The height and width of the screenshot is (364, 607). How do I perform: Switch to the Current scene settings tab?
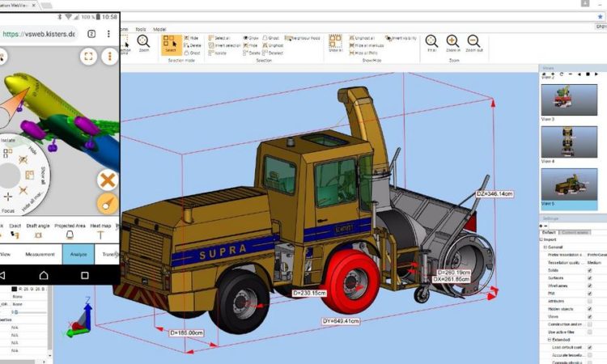coord(575,232)
